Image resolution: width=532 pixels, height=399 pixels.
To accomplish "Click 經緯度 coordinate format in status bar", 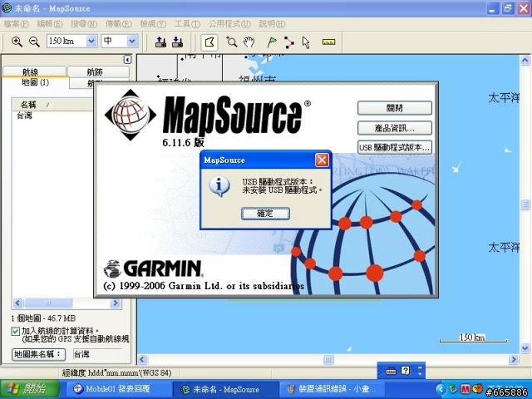I will click(116, 373).
